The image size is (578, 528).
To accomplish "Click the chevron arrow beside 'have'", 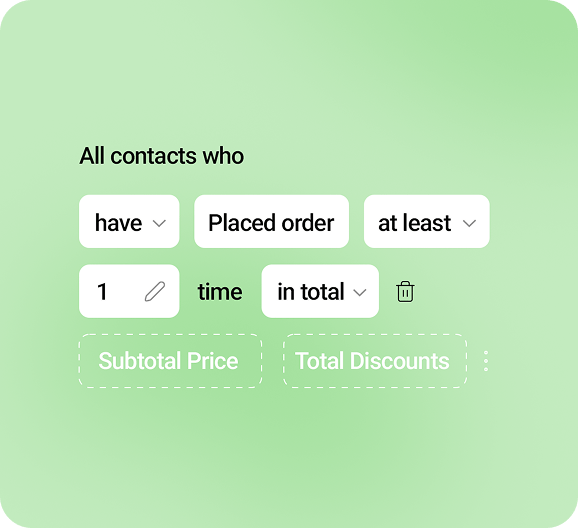I will 159,223.
